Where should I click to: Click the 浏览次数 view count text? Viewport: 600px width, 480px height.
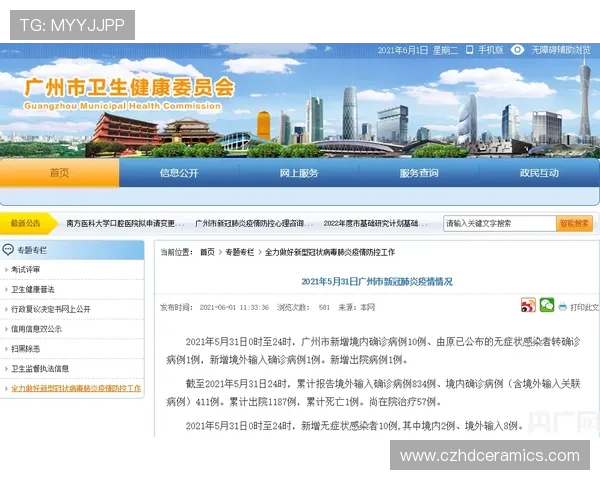pos(303,307)
